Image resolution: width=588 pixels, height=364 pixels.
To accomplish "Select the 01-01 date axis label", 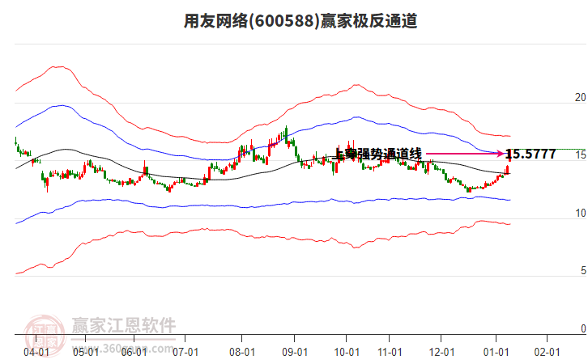I will point(496,352).
